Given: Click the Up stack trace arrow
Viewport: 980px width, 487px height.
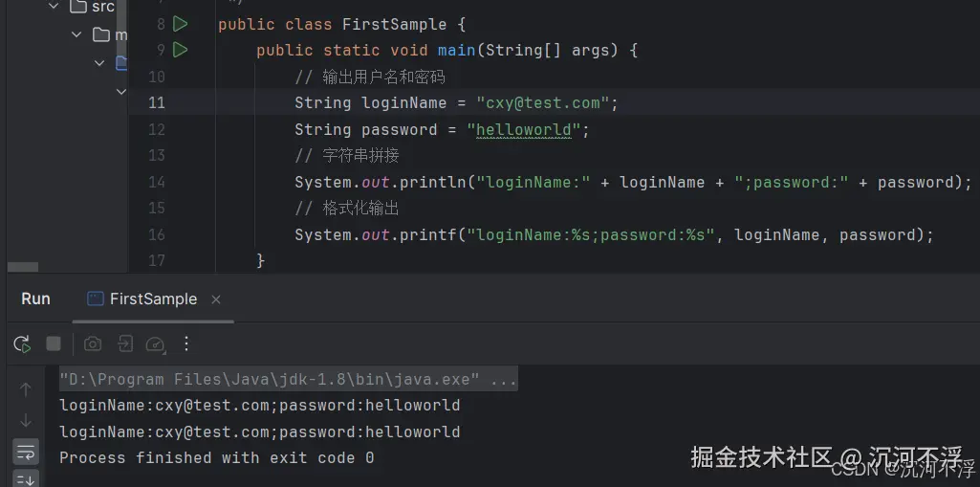Looking at the screenshot, I should (x=26, y=389).
